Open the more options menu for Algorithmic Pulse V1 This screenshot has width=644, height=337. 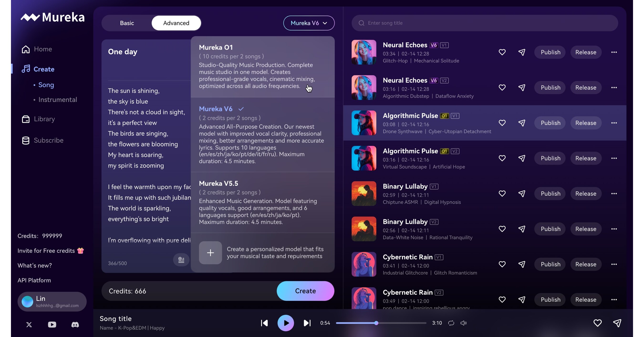click(x=614, y=123)
